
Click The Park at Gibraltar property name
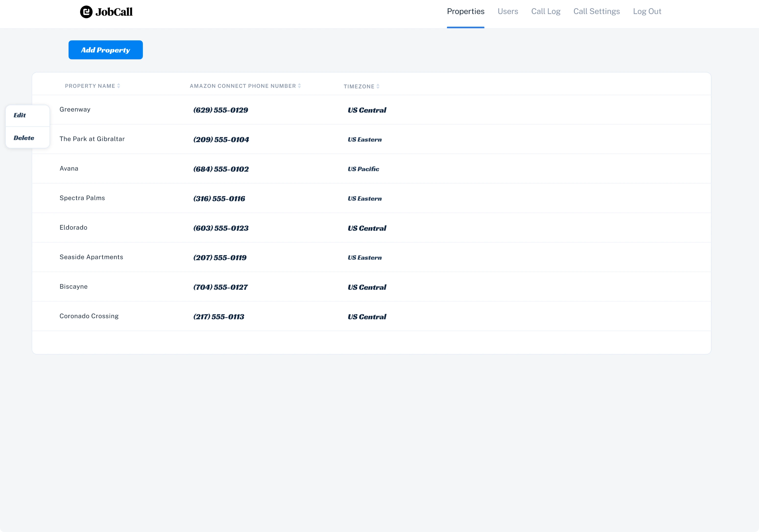coord(92,139)
